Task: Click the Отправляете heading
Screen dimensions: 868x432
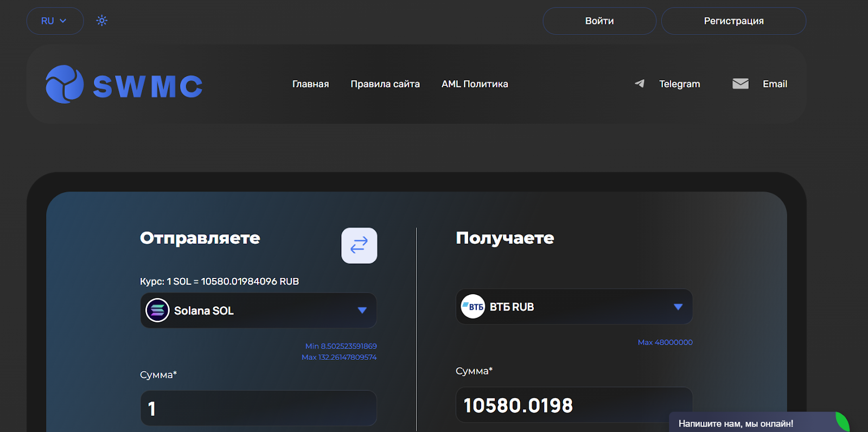Action: pyautogui.click(x=200, y=238)
